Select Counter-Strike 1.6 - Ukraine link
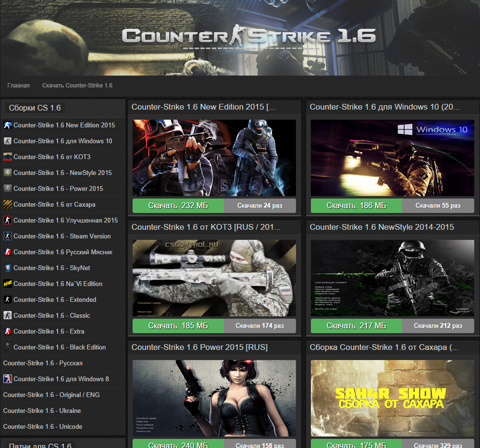The image size is (480, 448). pyautogui.click(x=42, y=411)
